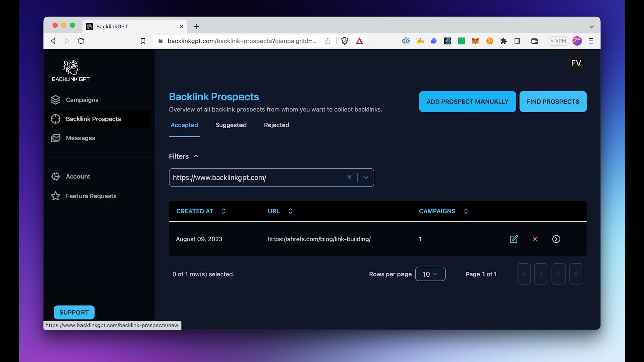Delete the ahrefs.com prospect with red X

coord(535,239)
